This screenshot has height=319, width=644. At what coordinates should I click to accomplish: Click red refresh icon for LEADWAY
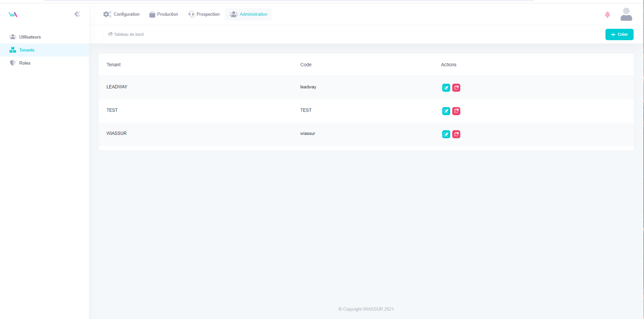456,88
